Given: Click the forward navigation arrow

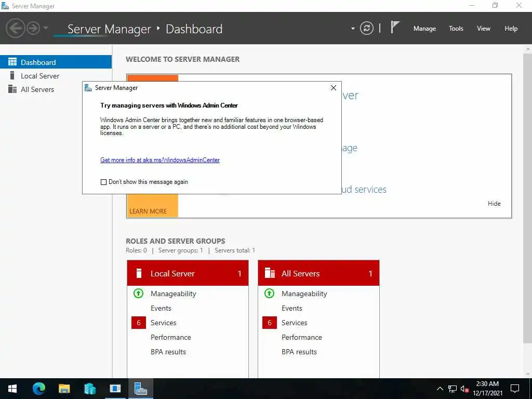Looking at the screenshot, I should pos(33,28).
